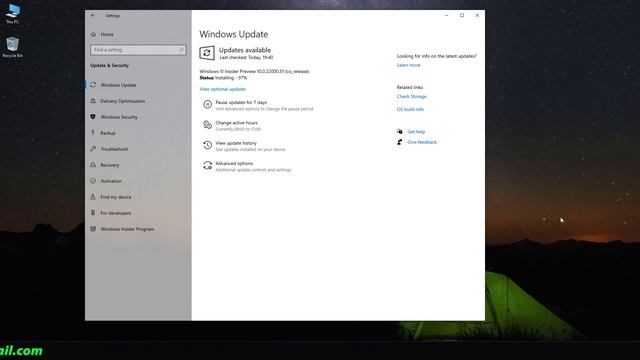640x360 pixels.
Task: Open Recovery menu label
Action: click(110, 165)
